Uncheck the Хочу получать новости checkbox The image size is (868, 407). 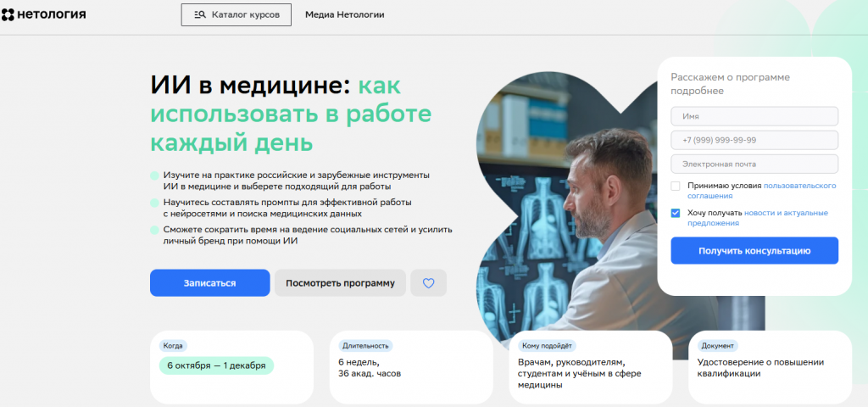(x=676, y=213)
